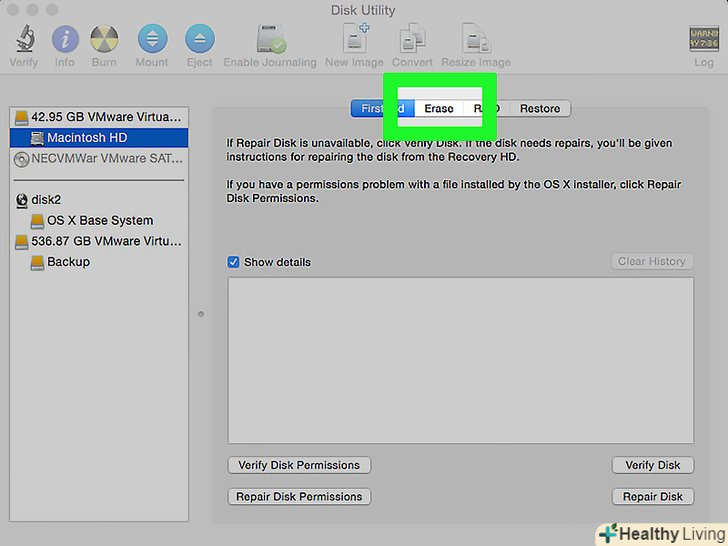Click the Repair Disk button
This screenshot has height=546, width=728.
pos(652,497)
